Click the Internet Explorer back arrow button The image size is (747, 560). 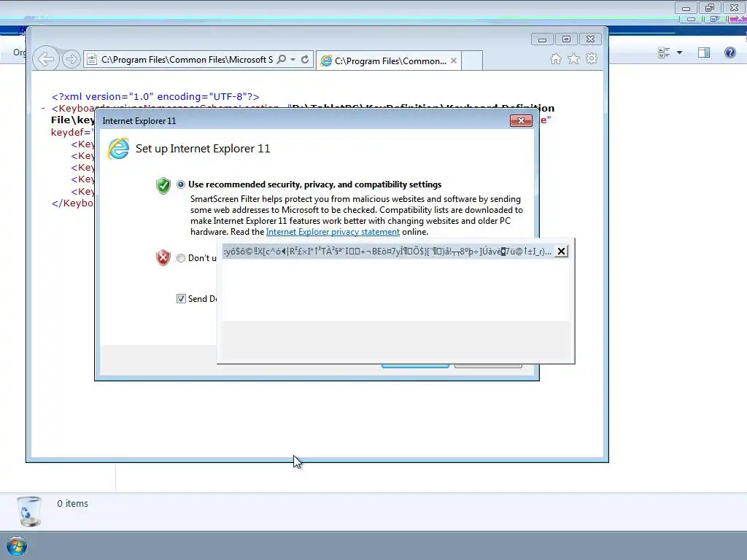click(x=46, y=59)
